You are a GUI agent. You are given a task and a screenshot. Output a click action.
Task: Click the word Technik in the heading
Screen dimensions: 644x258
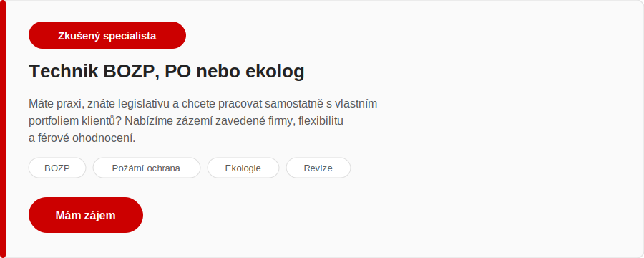point(63,71)
